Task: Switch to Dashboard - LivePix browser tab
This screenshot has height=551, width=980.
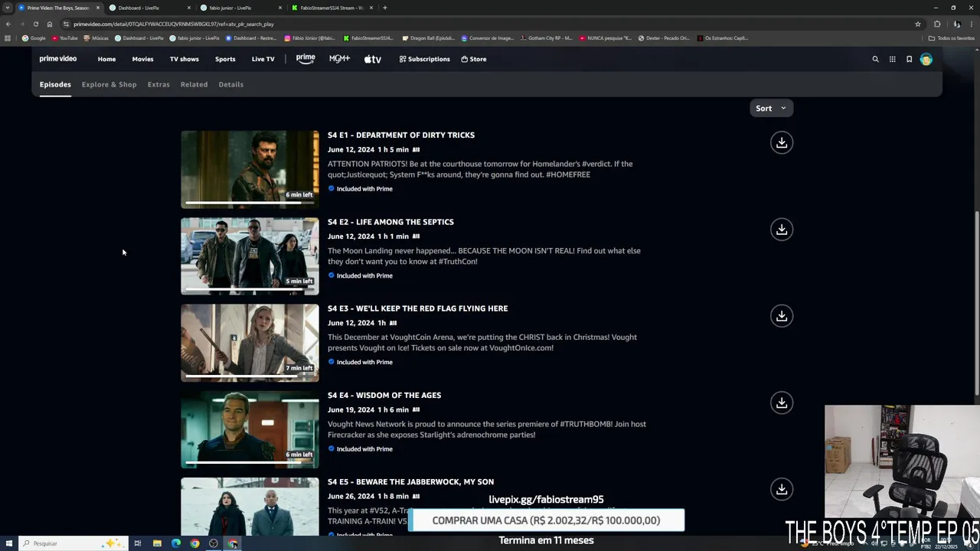Action: click(149, 8)
